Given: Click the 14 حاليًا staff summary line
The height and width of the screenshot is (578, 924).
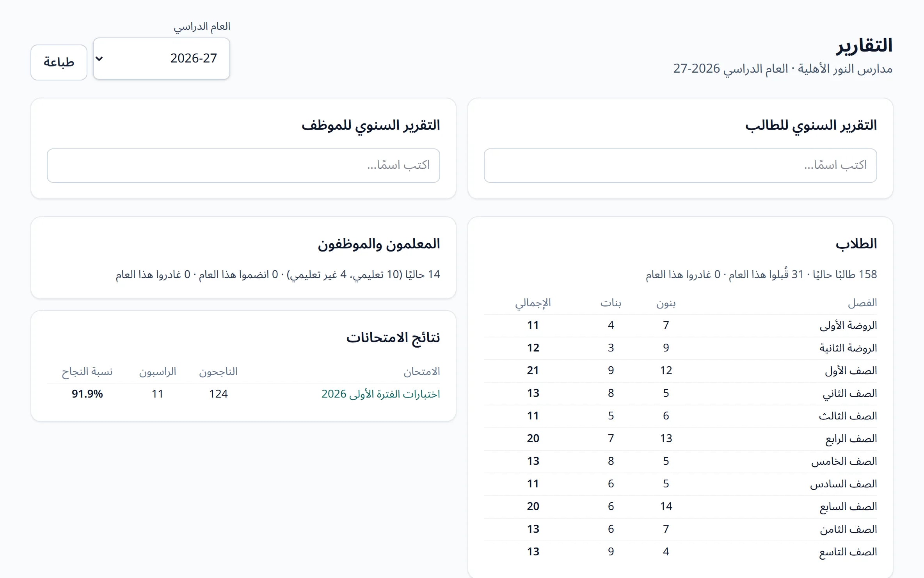Looking at the screenshot, I should 278,275.
